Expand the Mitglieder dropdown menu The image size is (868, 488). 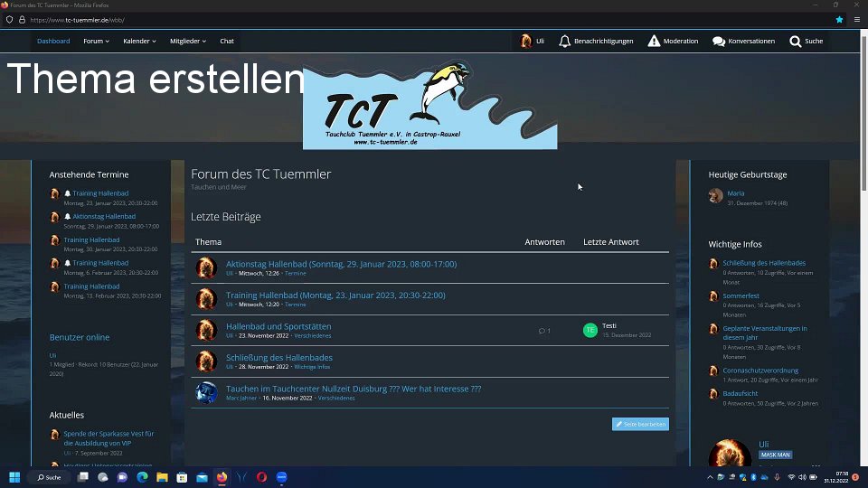[x=188, y=41]
